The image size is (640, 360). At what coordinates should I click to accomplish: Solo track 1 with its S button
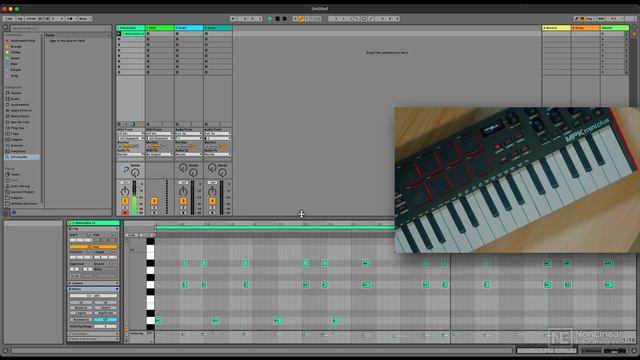[125, 207]
